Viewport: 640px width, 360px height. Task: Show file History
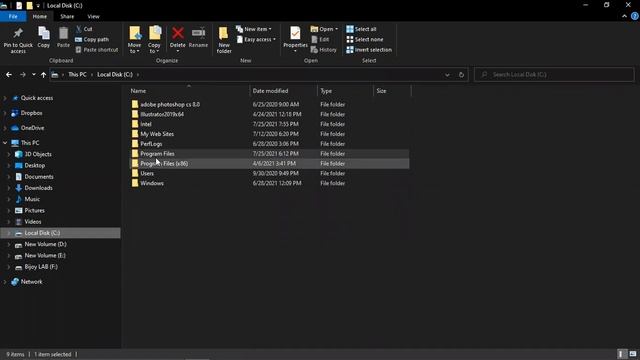(324, 50)
